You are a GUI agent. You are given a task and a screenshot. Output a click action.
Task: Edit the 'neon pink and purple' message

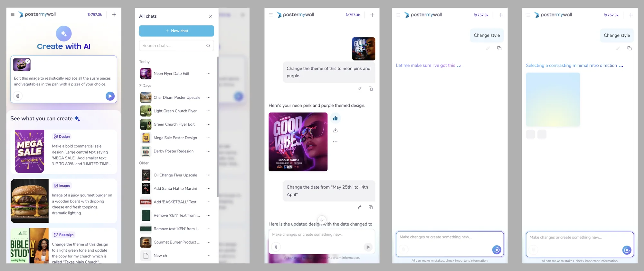pos(359,89)
